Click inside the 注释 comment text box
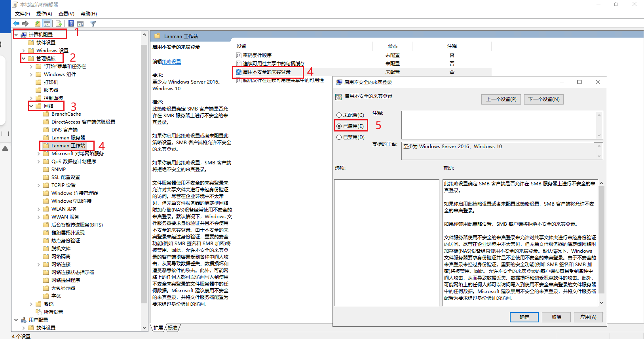 (499, 125)
